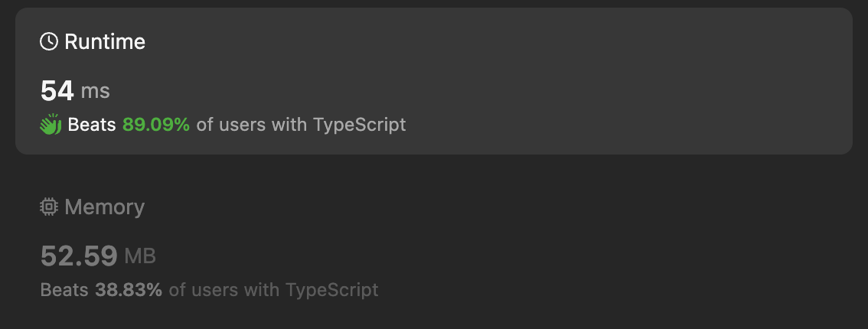This screenshot has width=868, height=329.
Task: Click the clapping hands icon
Action: tap(51, 125)
